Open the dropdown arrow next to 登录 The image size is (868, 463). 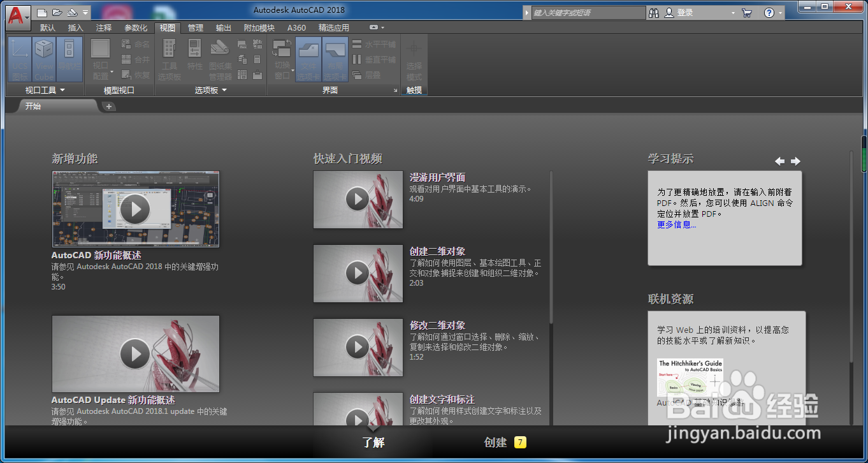(x=732, y=13)
